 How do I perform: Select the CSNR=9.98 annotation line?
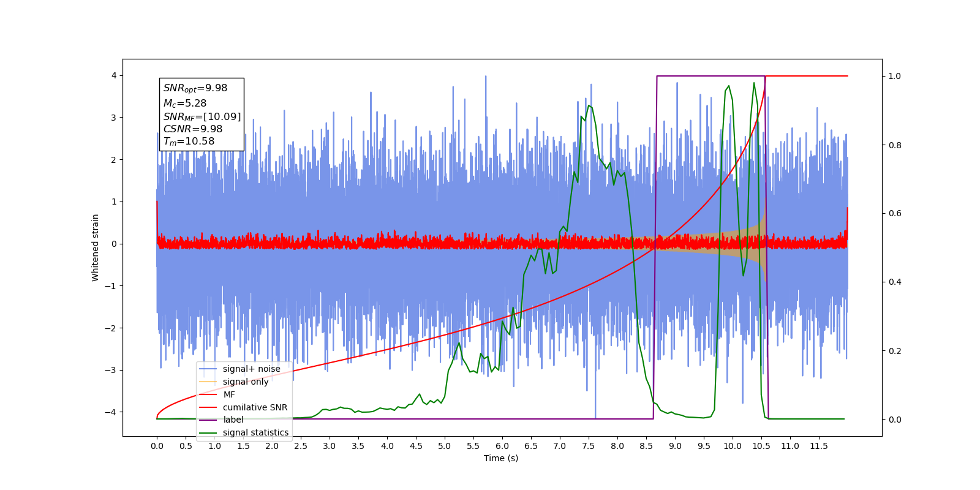[193, 129]
